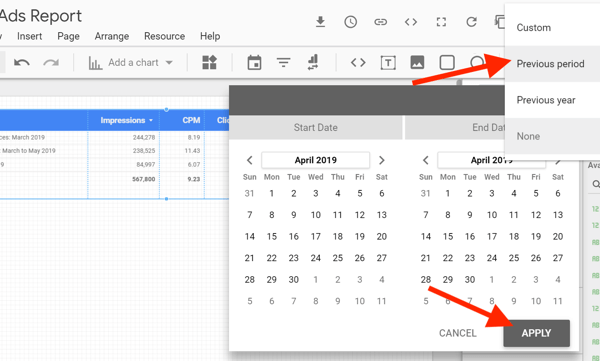Select April 13 in end date calendar
600x361 pixels.
pos(558,215)
